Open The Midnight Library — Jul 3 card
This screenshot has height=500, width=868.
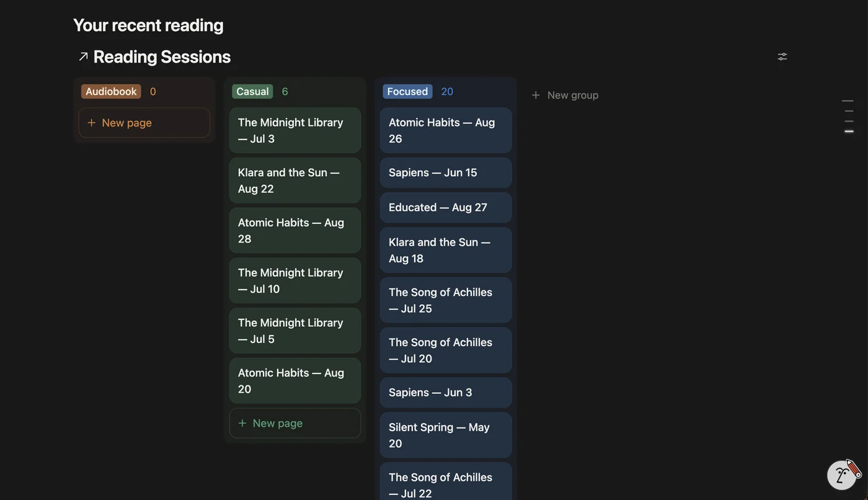[x=295, y=130]
